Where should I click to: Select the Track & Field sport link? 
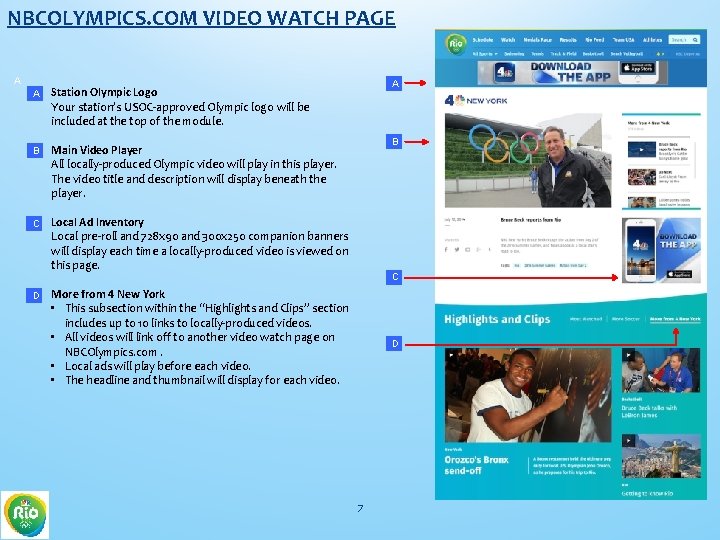[x=563, y=54]
